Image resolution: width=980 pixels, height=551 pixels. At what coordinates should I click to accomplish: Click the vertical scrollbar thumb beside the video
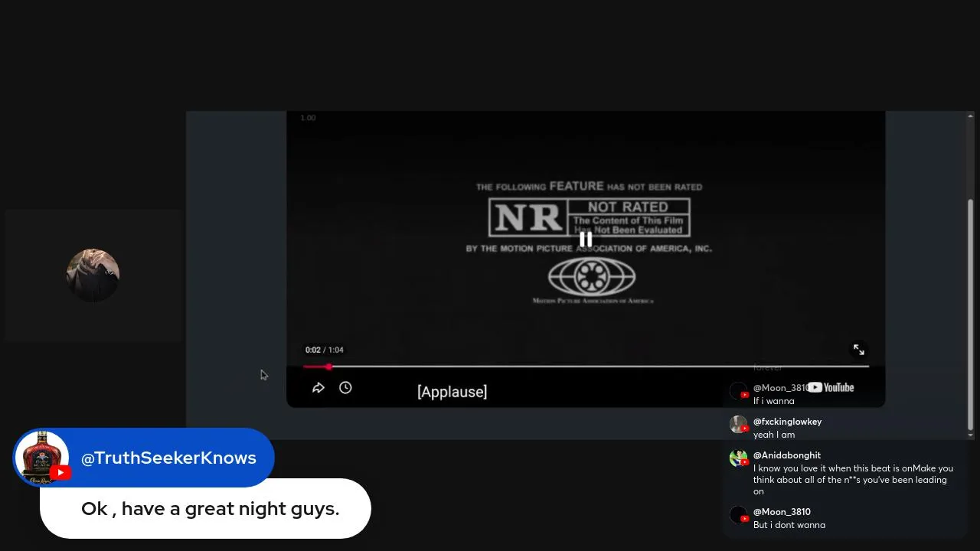coord(970,314)
